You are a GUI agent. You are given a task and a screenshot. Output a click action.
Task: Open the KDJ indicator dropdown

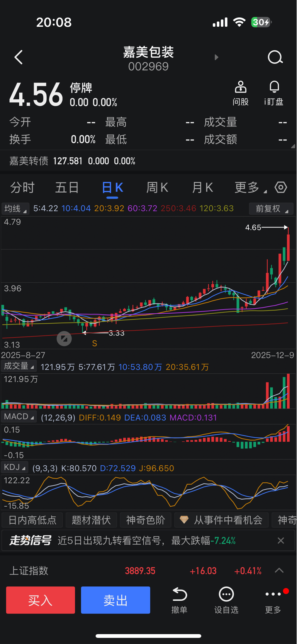(x=15, y=467)
